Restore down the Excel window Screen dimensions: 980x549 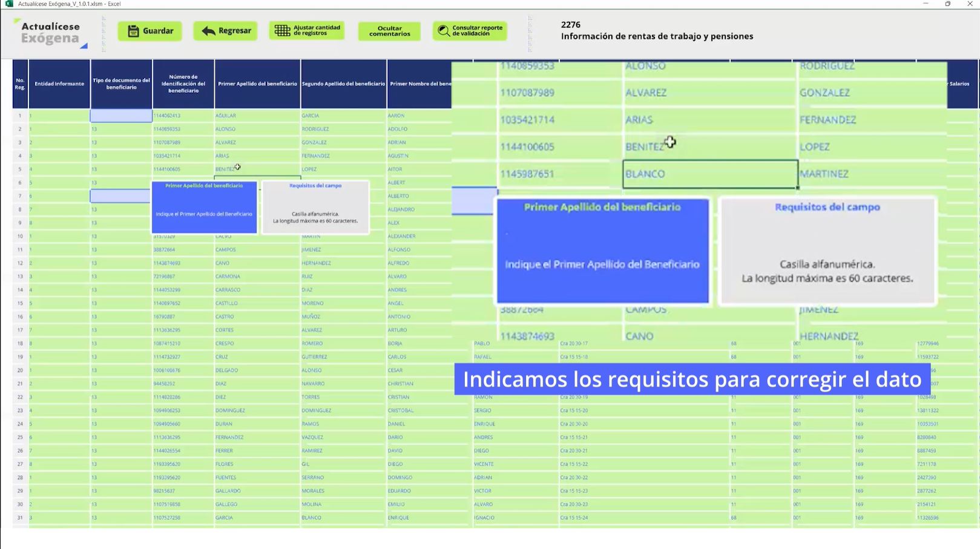[x=947, y=4]
